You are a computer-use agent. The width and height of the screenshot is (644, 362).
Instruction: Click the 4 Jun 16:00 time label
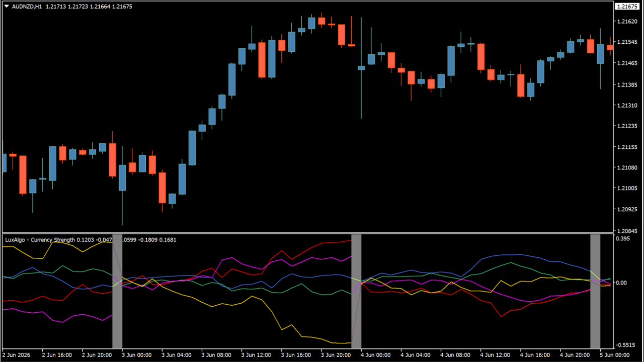pyautogui.click(x=535, y=355)
